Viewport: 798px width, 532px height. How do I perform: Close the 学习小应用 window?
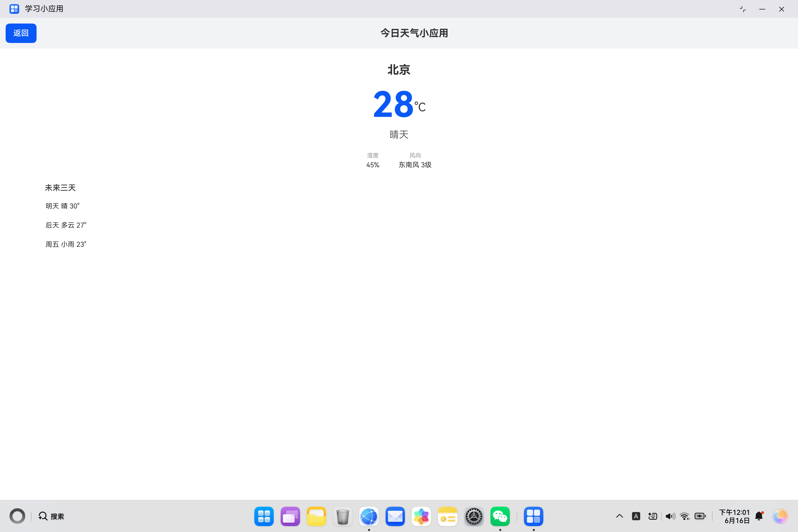(781, 9)
